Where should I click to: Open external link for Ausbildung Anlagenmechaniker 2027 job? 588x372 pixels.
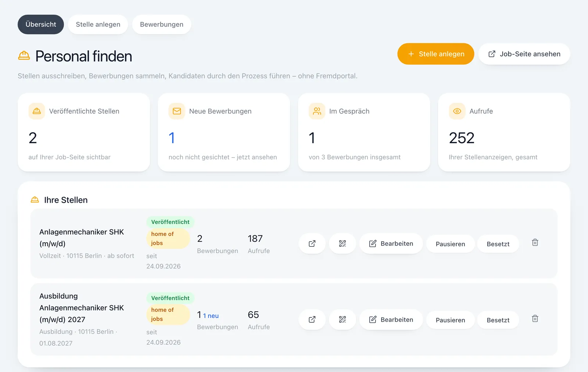tap(312, 319)
